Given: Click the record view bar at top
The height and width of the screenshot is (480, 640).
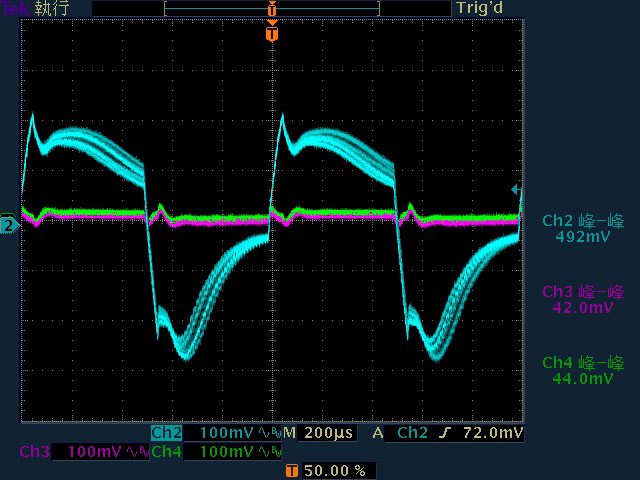Looking at the screenshot, I should coord(272,8).
